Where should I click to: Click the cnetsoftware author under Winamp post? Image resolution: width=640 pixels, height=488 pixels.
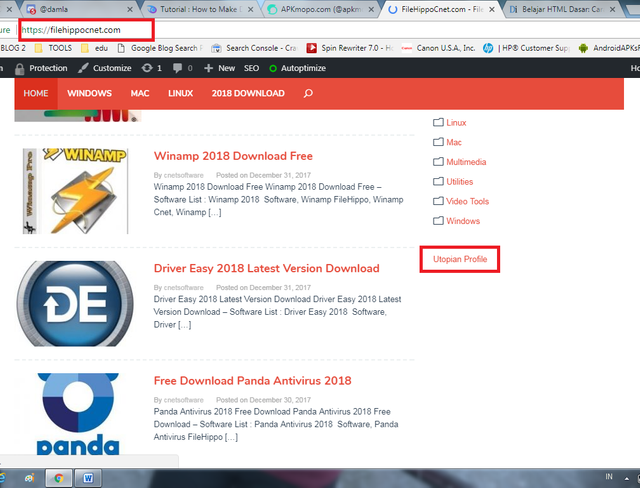183,175
